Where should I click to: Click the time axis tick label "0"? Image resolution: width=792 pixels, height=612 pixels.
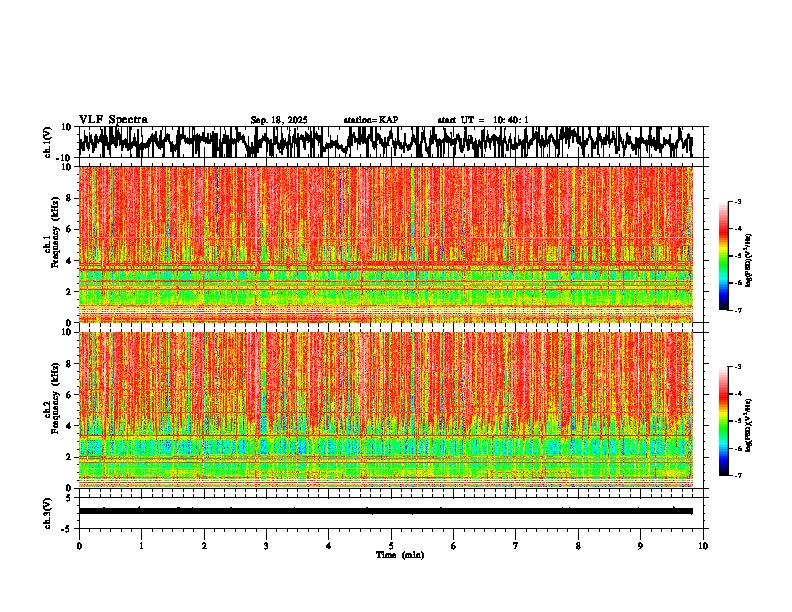point(79,546)
